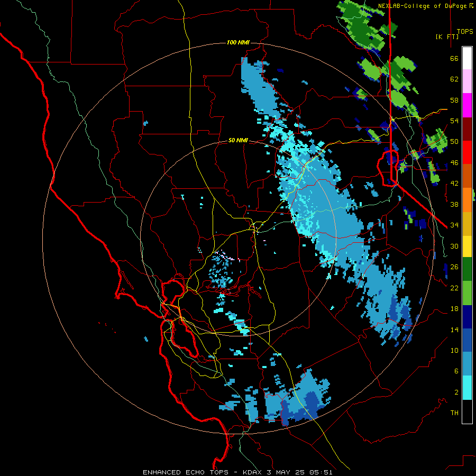Click legend value "30"

pyautogui.click(x=454, y=246)
